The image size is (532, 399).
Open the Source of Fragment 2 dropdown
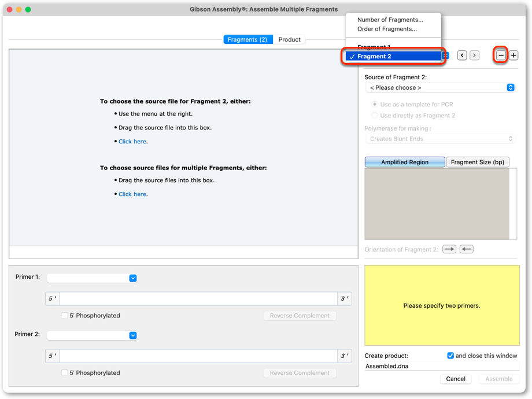pyautogui.click(x=441, y=87)
